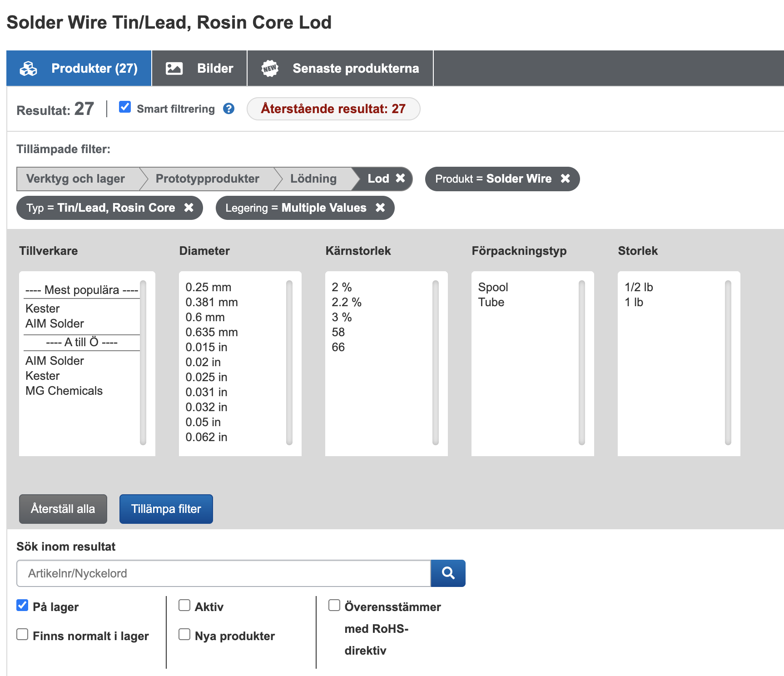The image size is (784, 676).
Task: Remove the Legering Multiple Values filter
Action: [380, 208]
